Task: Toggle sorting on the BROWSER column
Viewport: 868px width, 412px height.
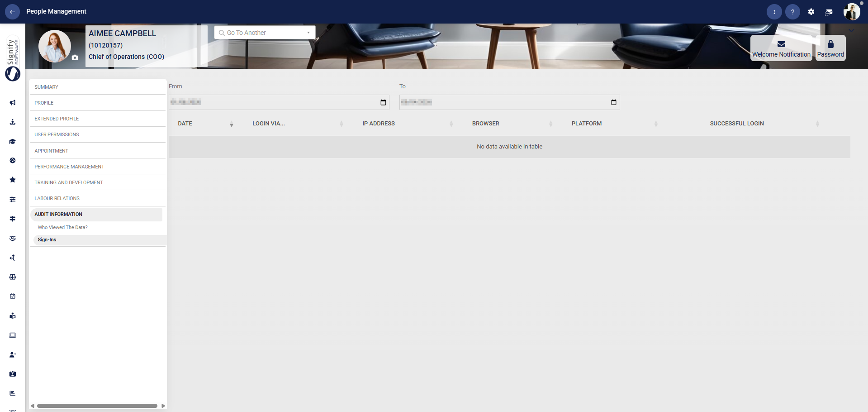Action: tap(551, 124)
